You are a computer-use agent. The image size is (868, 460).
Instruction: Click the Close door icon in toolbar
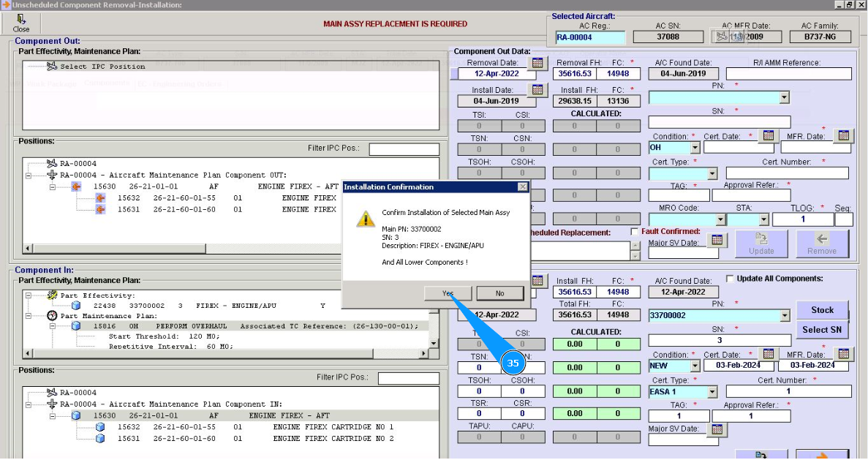click(x=20, y=20)
